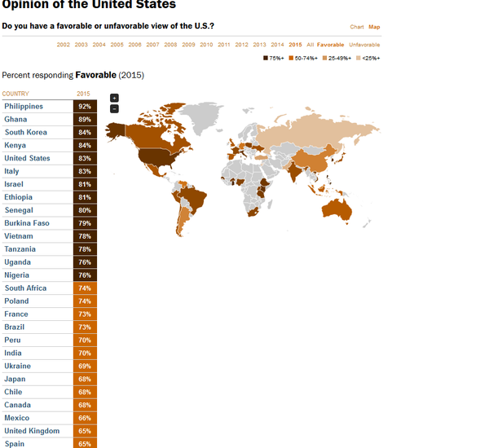
Task: Switch to Chart view
Action: coord(357,27)
